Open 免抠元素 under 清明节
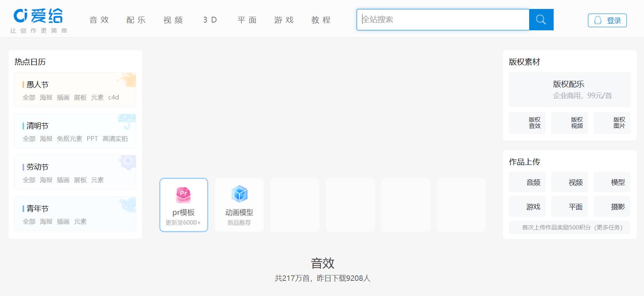 coord(69,138)
